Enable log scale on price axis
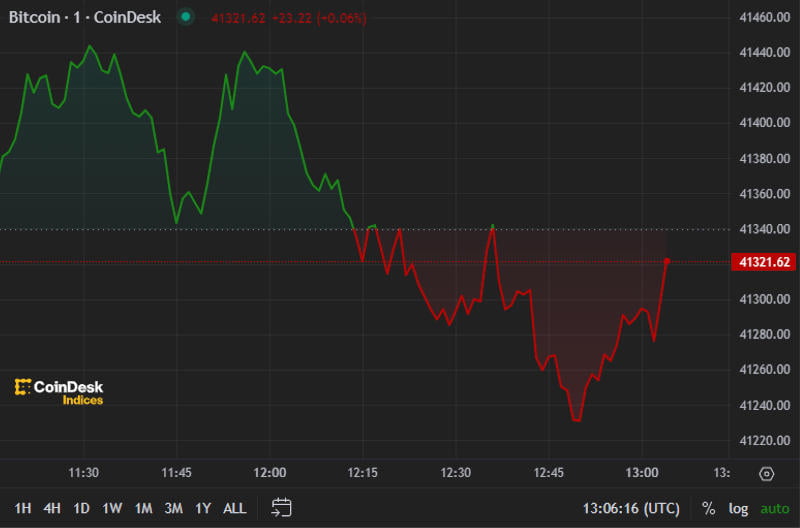This screenshot has height=528, width=800. [738, 508]
